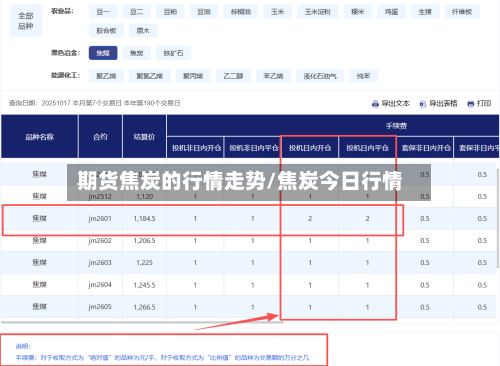Choose the 豆油 commodity tag

pos(204,12)
